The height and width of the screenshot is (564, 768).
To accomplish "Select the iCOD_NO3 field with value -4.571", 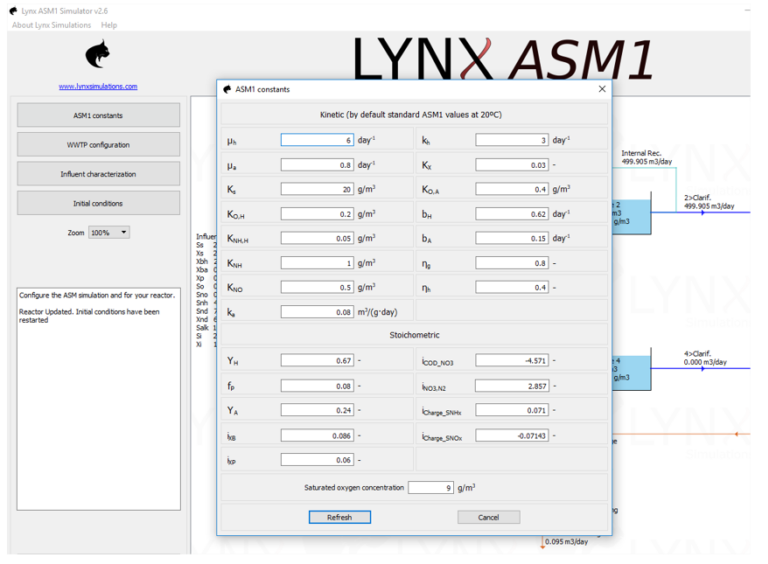I will [x=512, y=360].
